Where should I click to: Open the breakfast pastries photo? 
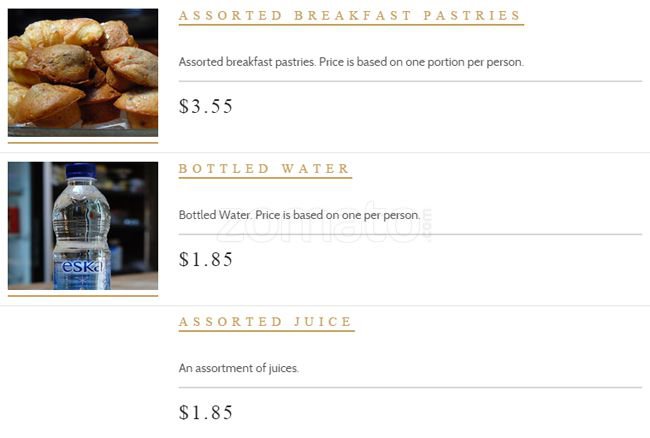(82, 72)
